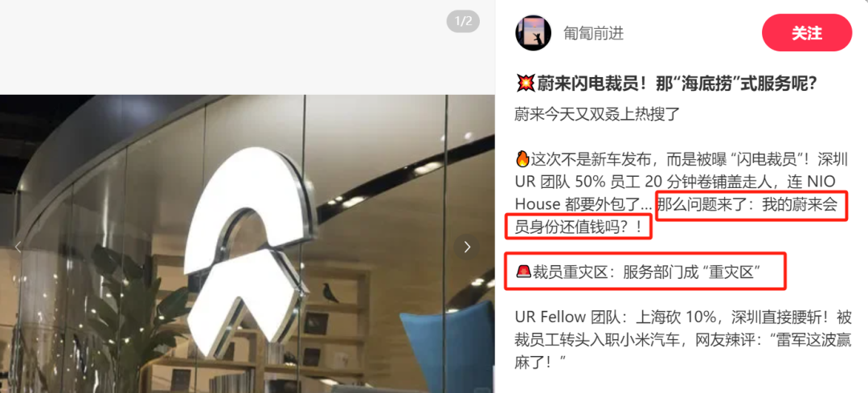This screenshot has height=393, width=868.
Task: Open the profile of user 匍匐前进
Action: tap(593, 33)
